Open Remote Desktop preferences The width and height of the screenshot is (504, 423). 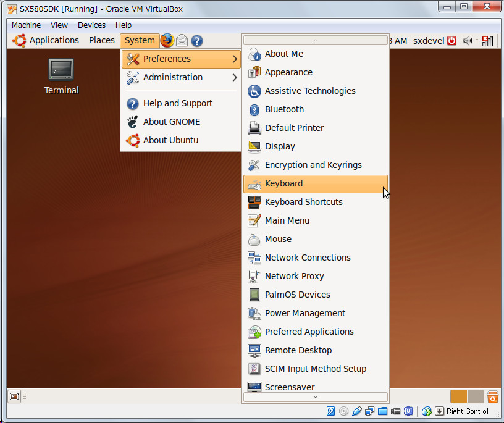point(316,350)
